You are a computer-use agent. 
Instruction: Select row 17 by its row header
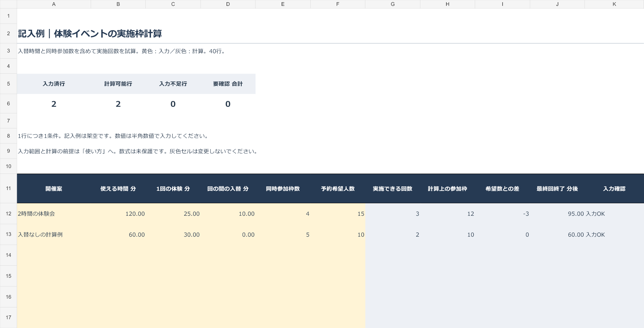coord(8,318)
